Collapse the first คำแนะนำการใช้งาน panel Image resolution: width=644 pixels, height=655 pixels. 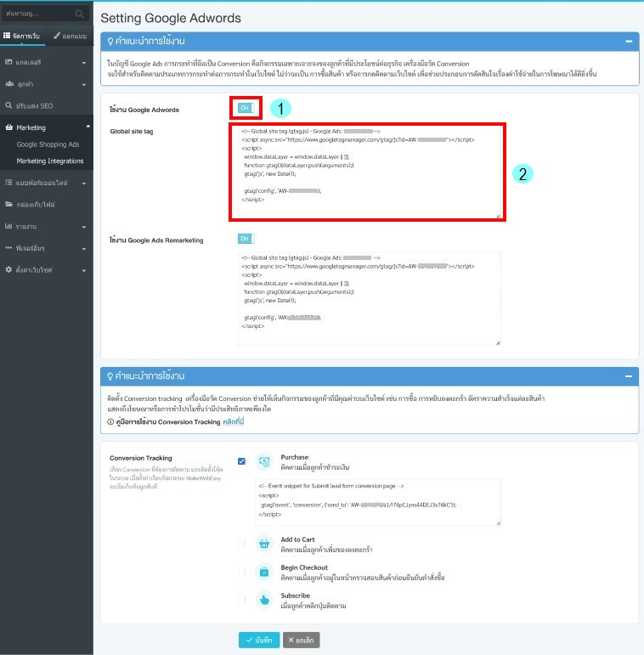pos(628,41)
